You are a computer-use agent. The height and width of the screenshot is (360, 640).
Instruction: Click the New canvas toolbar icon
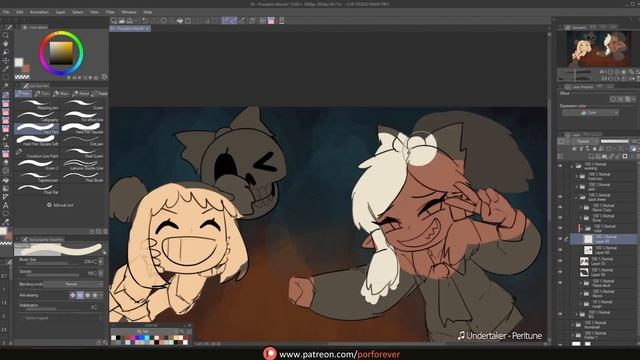point(114,20)
